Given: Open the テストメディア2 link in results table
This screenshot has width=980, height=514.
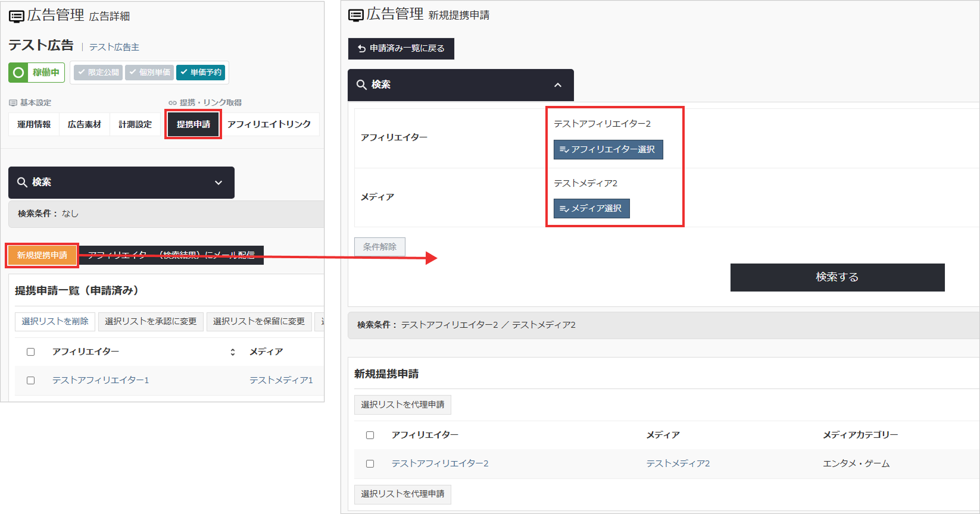Looking at the screenshot, I should pos(678,463).
